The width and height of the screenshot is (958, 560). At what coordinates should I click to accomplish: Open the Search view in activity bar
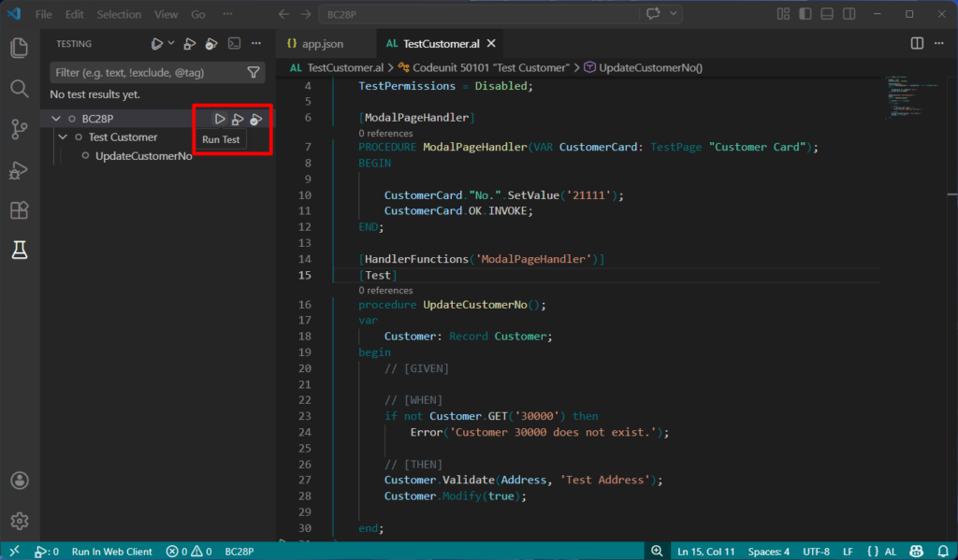[x=19, y=89]
